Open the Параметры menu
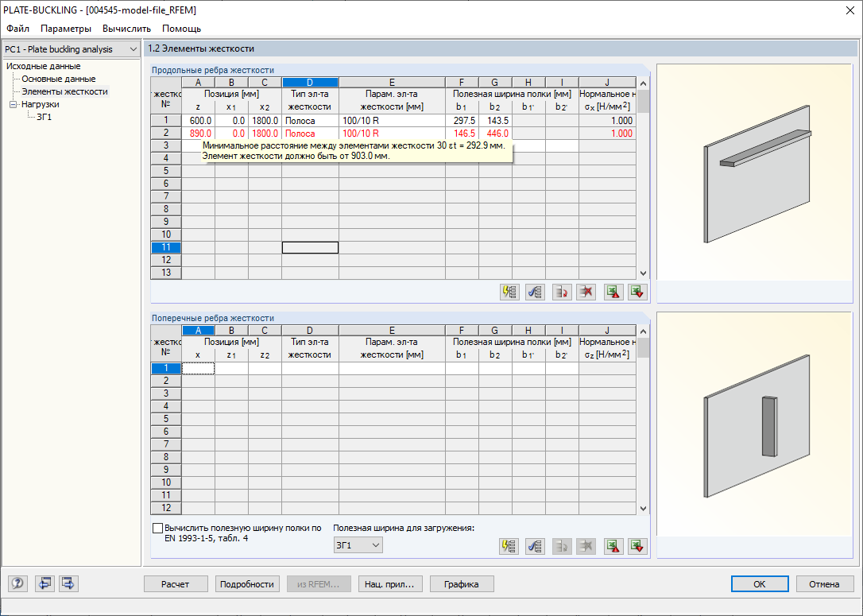 [66, 28]
